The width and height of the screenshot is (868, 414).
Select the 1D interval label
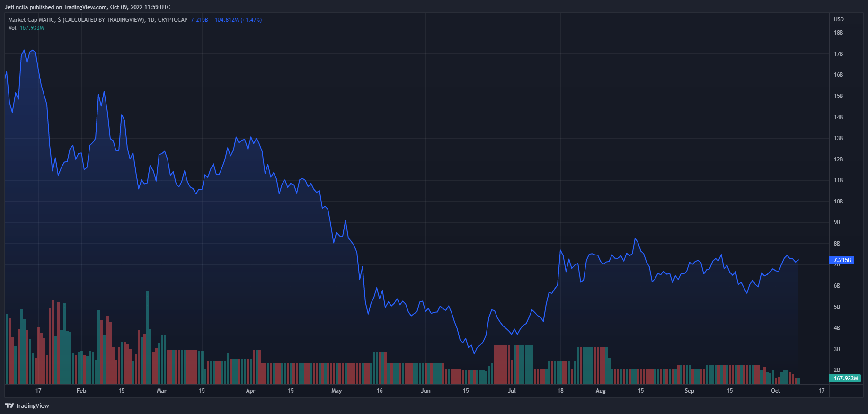tap(151, 20)
